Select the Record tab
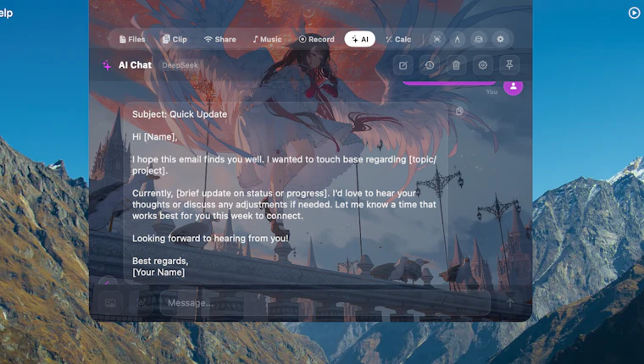 pos(317,40)
